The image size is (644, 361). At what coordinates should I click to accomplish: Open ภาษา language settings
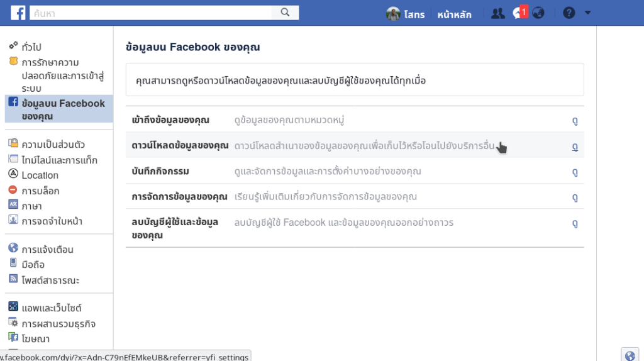[x=31, y=206]
